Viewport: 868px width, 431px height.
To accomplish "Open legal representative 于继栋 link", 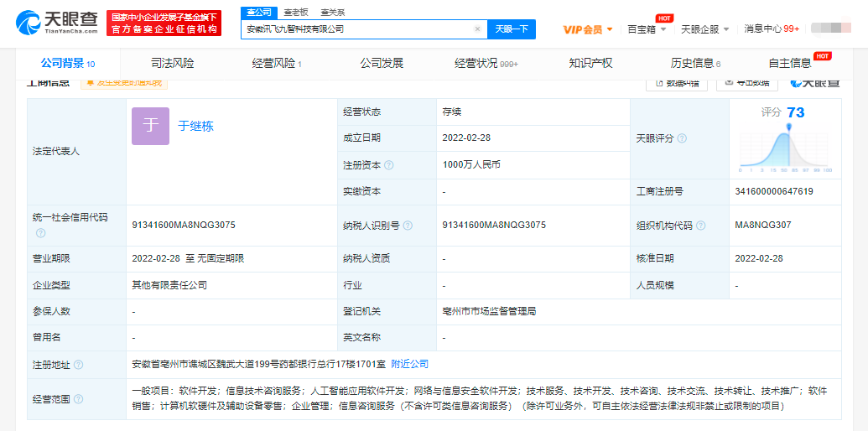I will coord(195,126).
